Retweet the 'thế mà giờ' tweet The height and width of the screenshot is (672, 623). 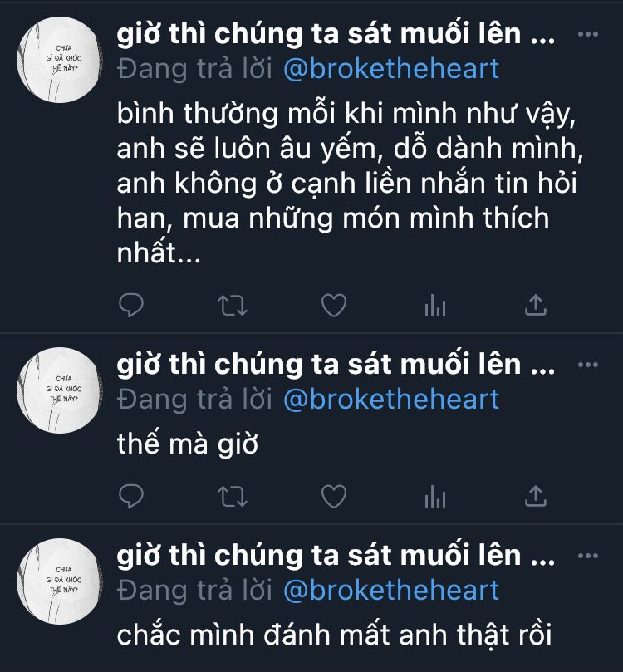click(x=233, y=497)
